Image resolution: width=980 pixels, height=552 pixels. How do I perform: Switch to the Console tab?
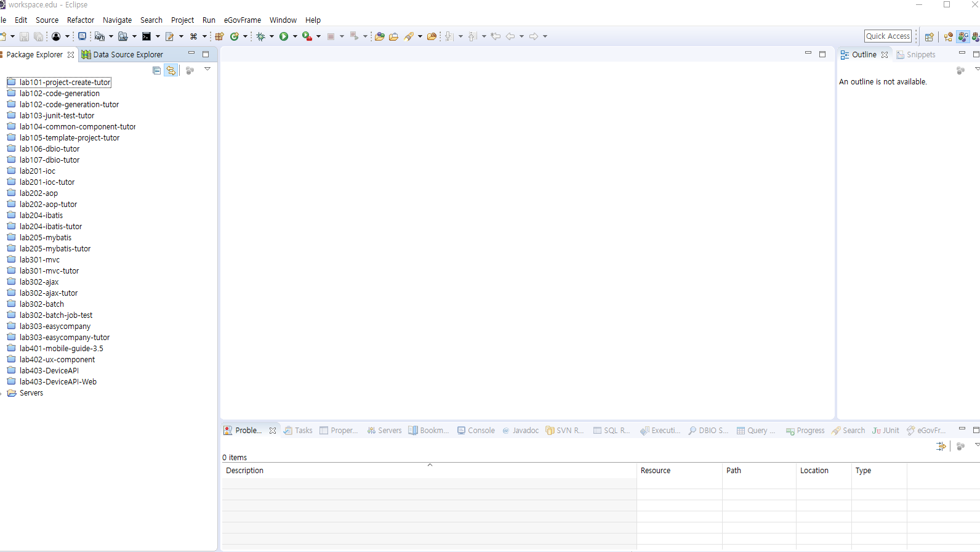pyautogui.click(x=476, y=431)
